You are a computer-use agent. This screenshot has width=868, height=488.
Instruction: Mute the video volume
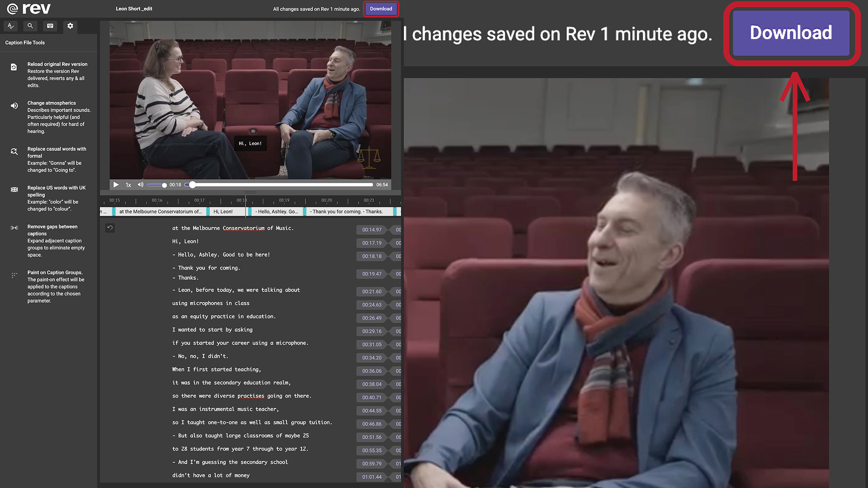[140, 185]
